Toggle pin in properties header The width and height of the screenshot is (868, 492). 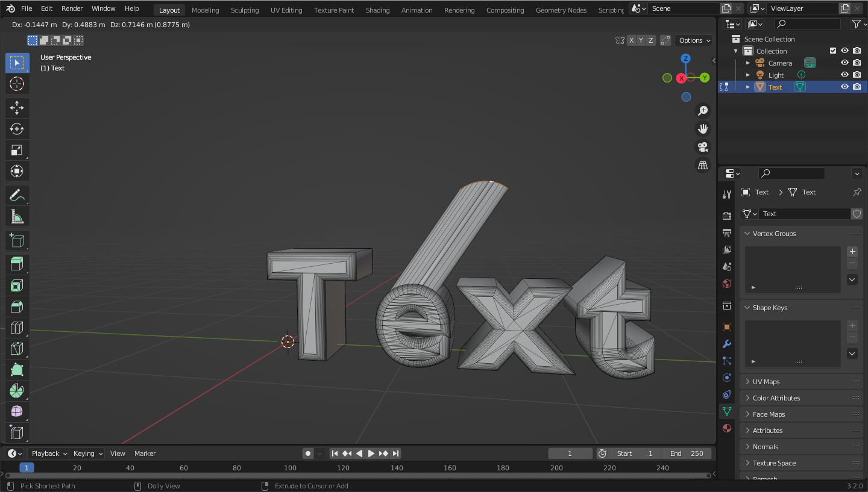[857, 192]
